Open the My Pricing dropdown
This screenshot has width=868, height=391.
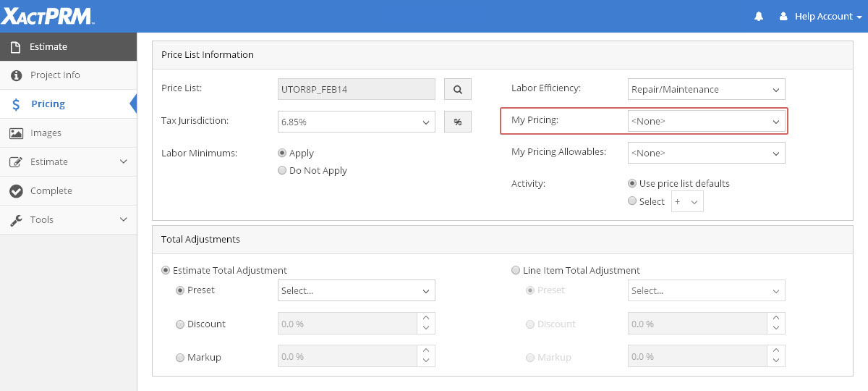(x=706, y=121)
